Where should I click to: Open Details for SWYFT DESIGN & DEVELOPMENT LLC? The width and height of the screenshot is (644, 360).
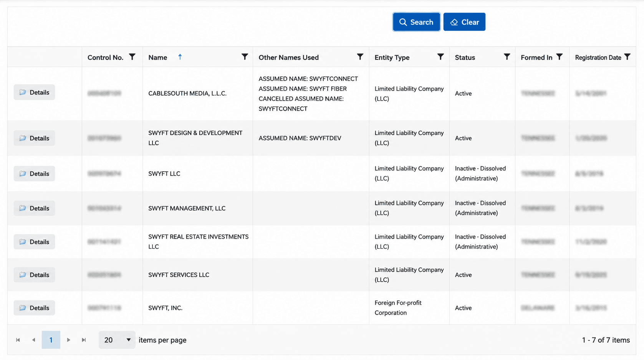(34, 138)
